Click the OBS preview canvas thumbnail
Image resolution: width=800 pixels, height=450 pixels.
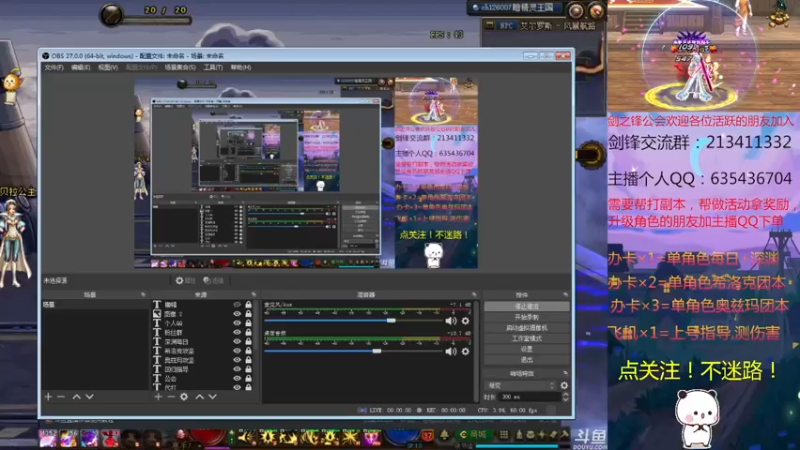(x=306, y=173)
